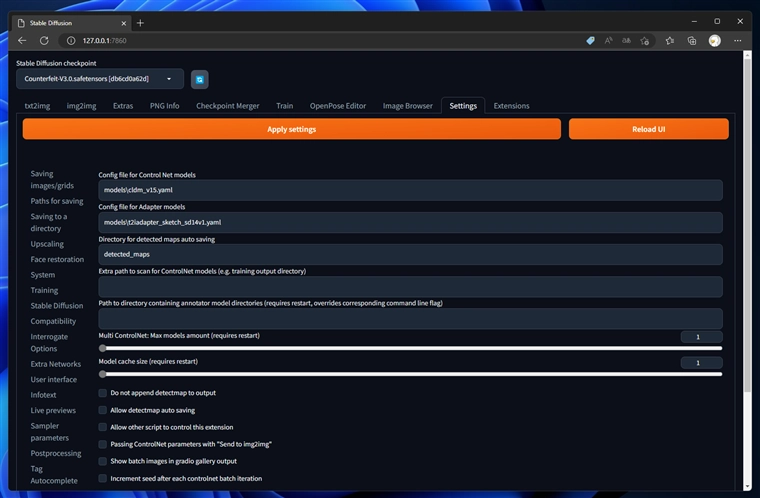Click Config file for Control Net models field
760x498 pixels.
(x=411, y=190)
